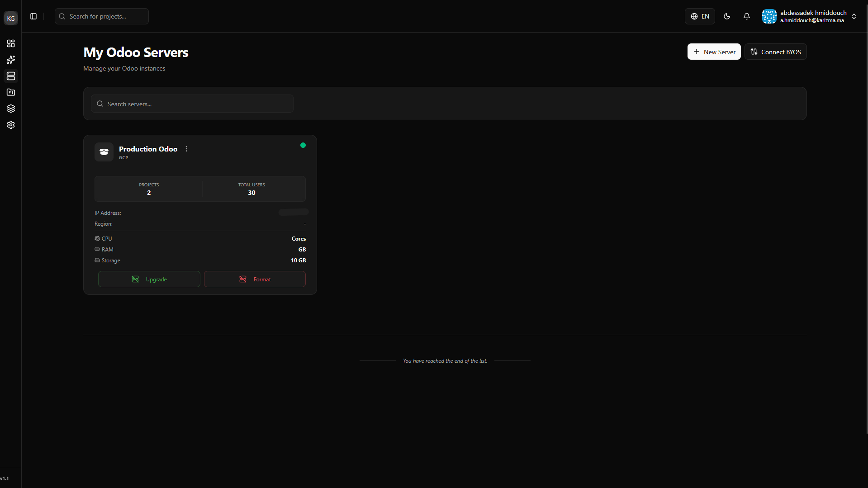The height and width of the screenshot is (488, 868).
Task: Open the Production Odoo server title
Action: click(148, 149)
